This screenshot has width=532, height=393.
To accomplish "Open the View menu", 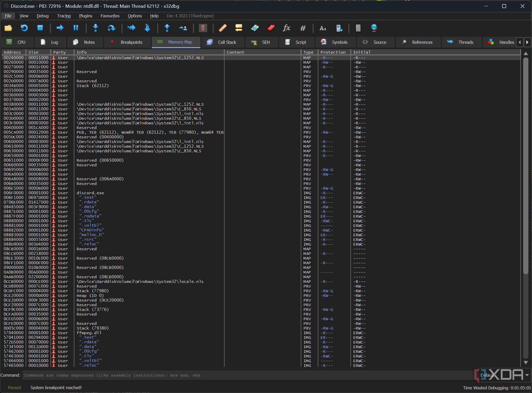I will (x=24, y=16).
